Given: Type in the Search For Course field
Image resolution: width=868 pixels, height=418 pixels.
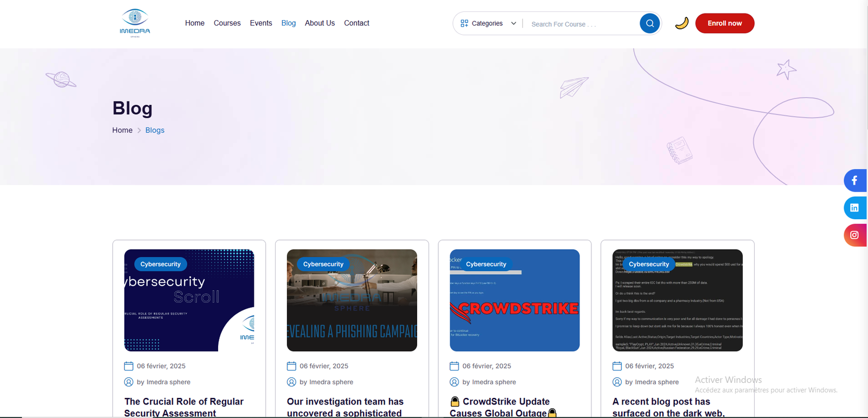Looking at the screenshot, I should pos(580,24).
